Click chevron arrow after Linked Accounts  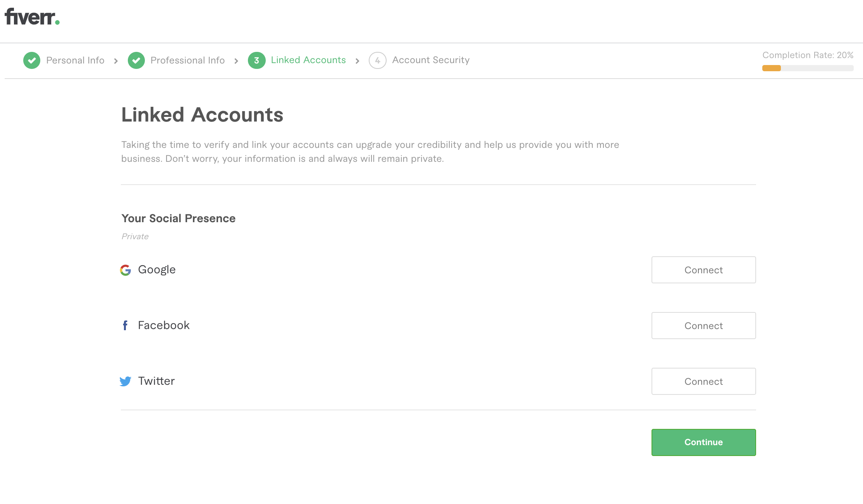tap(357, 61)
